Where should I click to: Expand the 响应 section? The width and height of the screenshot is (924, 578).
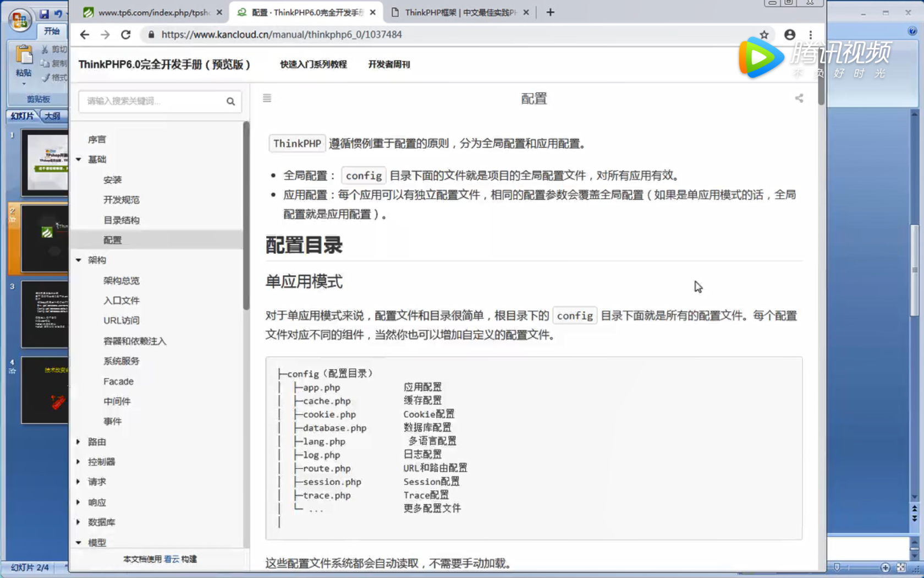tap(79, 503)
